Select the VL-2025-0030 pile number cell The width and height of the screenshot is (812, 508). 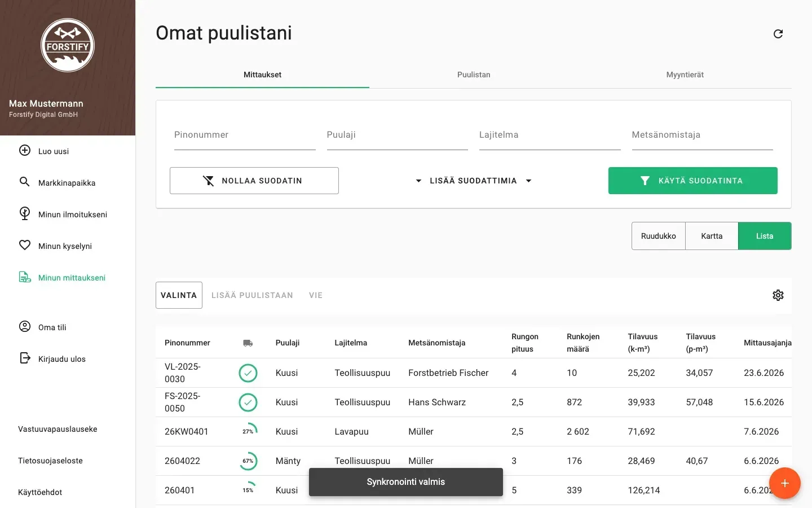[x=183, y=373]
